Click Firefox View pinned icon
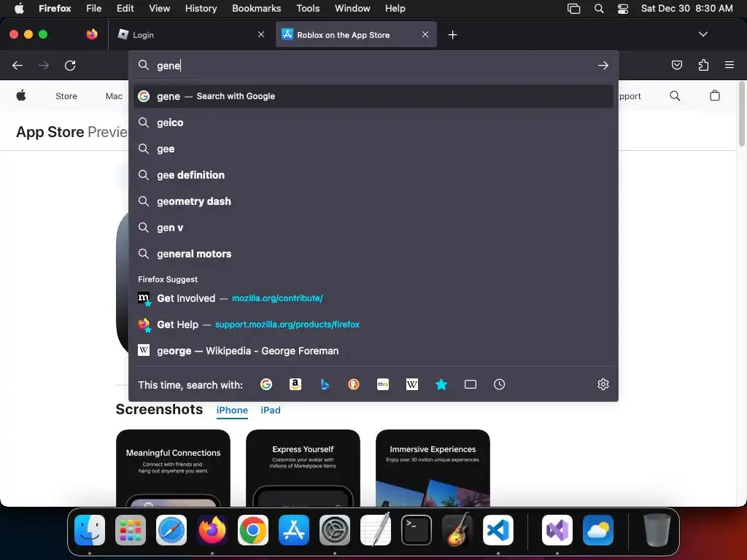Viewport: 747px width, 560px height. 92,34
